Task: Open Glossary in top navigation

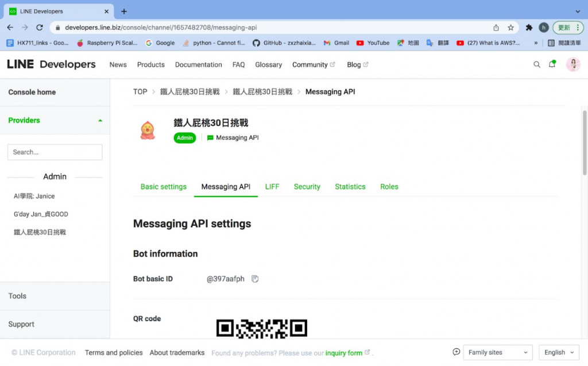Action: [x=269, y=64]
